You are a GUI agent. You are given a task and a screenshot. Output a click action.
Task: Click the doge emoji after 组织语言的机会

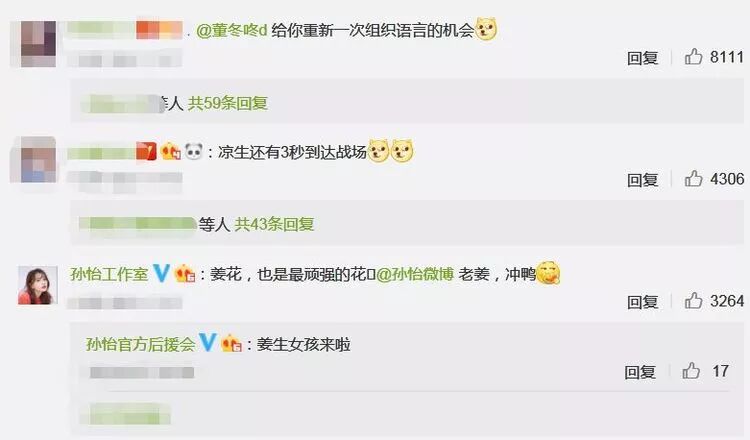(486, 29)
